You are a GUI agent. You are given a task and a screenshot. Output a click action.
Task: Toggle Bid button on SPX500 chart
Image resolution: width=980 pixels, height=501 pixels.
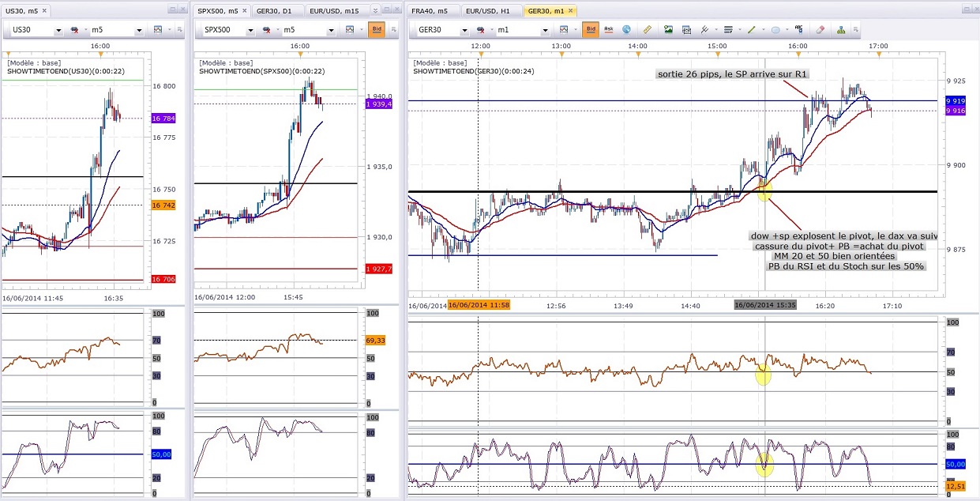point(377,30)
